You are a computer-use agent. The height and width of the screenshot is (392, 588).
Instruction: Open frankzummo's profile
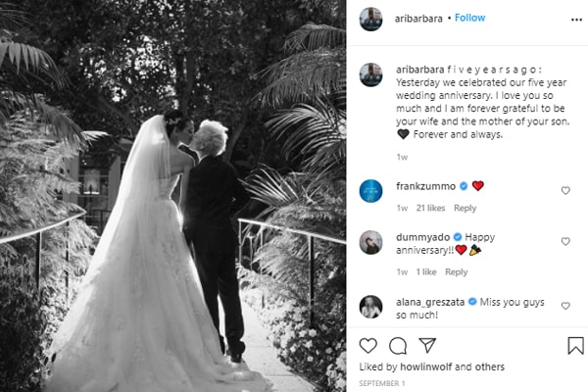coord(425,186)
